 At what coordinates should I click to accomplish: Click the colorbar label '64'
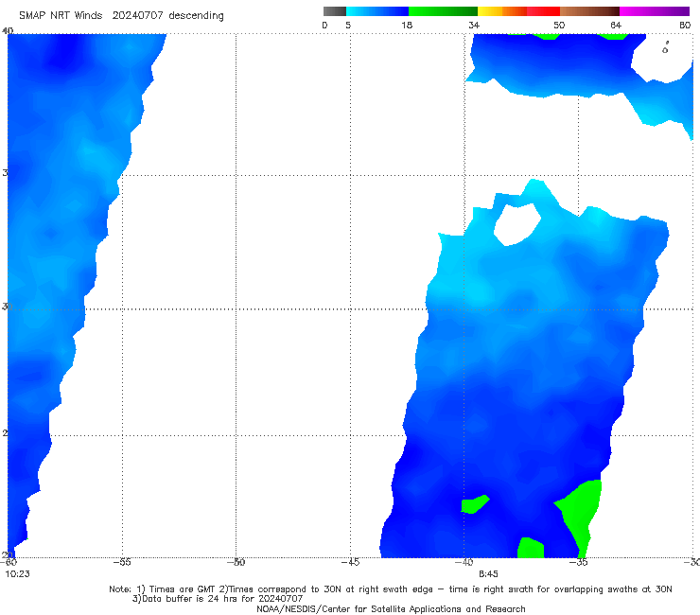tap(616, 25)
